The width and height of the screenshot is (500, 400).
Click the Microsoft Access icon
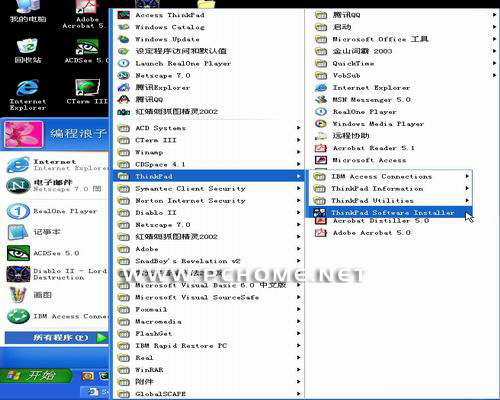point(321,160)
